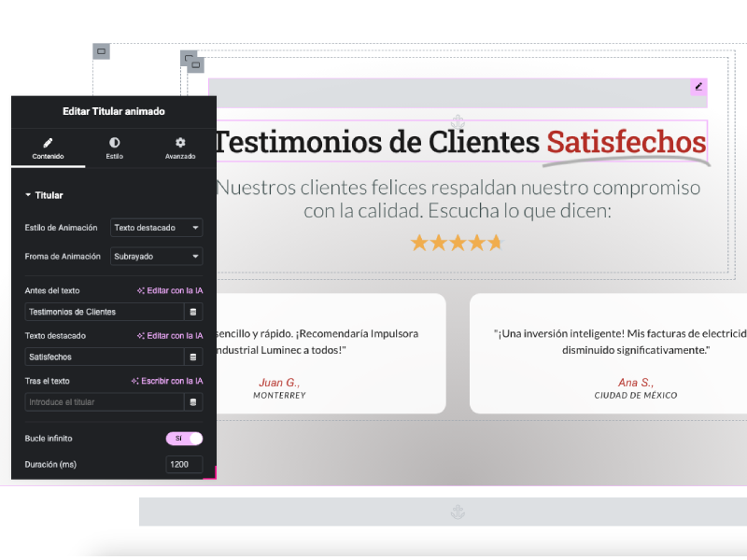Open dynamic tags icon for Antes del texto
The width and height of the screenshot is (747, 560).
coord(193,312)
